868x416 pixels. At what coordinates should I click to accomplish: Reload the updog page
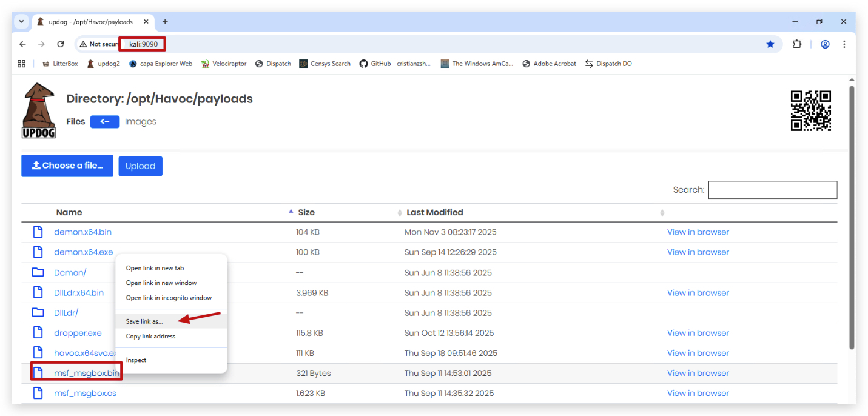61,44
